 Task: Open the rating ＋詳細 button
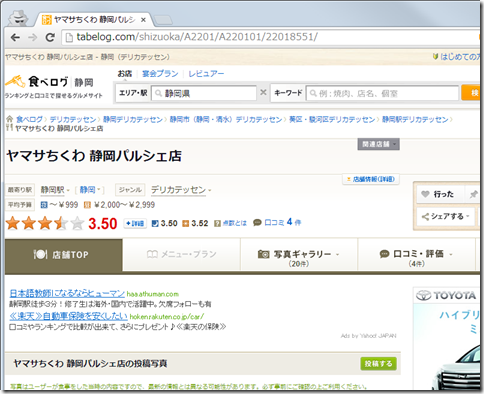[x=135, y=223]
